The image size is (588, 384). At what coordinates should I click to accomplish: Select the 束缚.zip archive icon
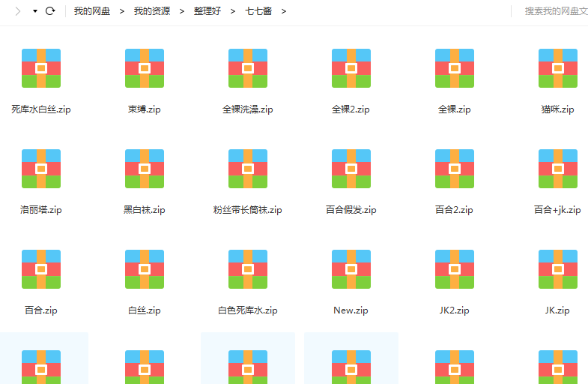(145, 68)
